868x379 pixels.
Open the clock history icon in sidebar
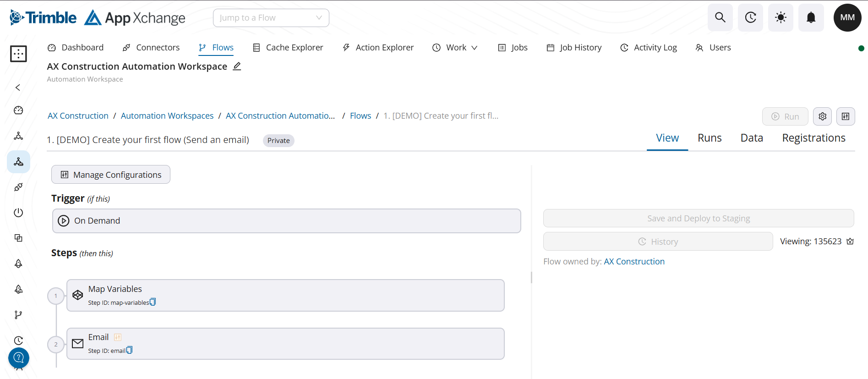18,341
